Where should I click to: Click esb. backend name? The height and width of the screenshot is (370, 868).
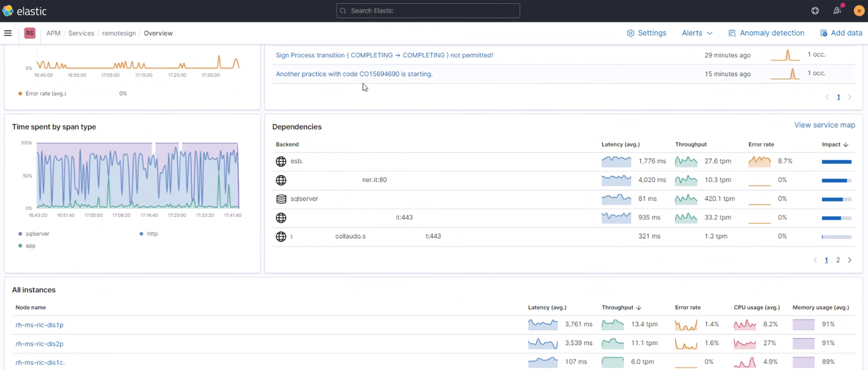[297, 161]
